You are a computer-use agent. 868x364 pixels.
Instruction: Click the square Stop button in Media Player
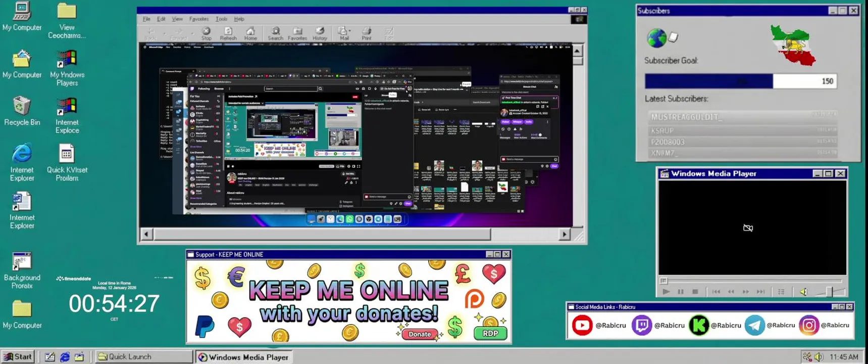coord(695,292)
